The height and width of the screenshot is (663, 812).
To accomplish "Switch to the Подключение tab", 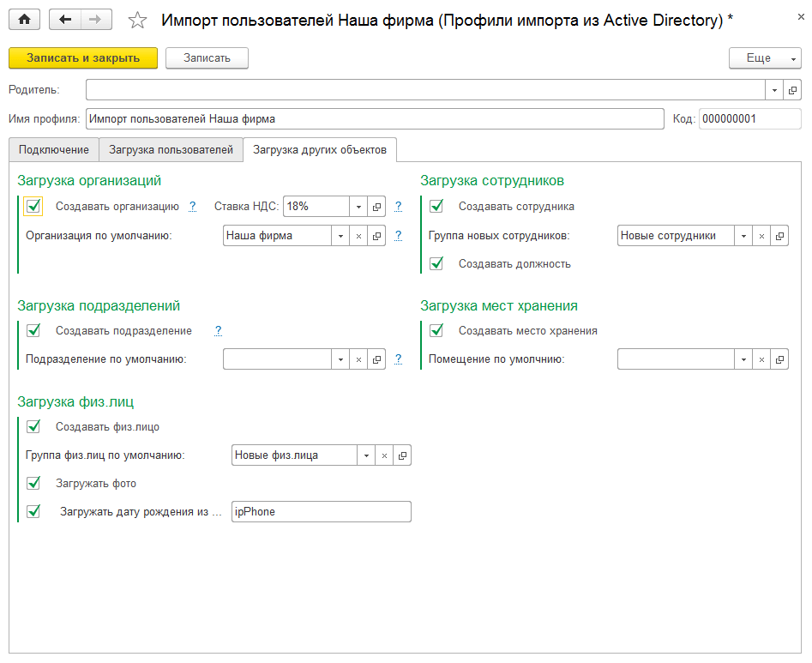I will [x=53, y=148].
